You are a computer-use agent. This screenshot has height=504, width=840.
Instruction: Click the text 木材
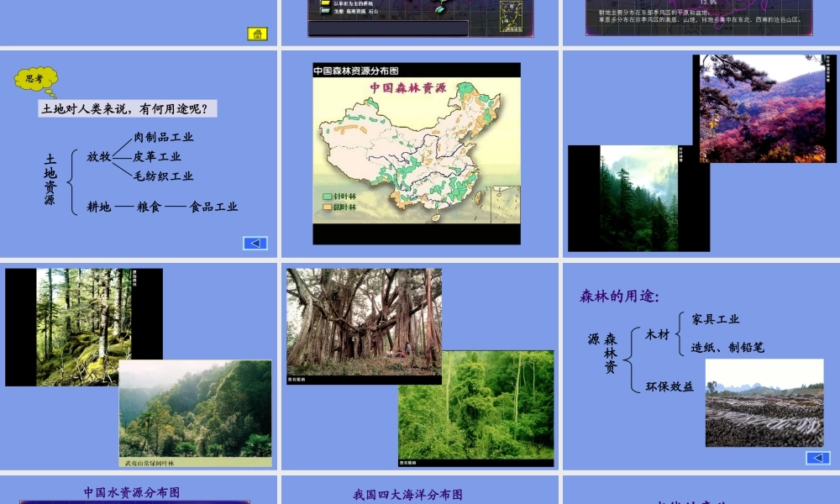coord(658,335)
